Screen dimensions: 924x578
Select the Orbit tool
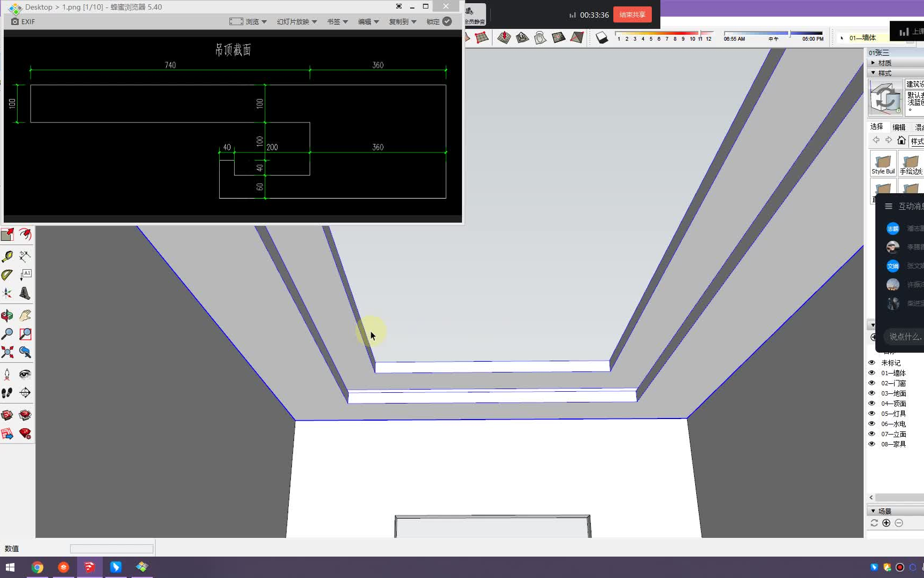click(7, 315)
